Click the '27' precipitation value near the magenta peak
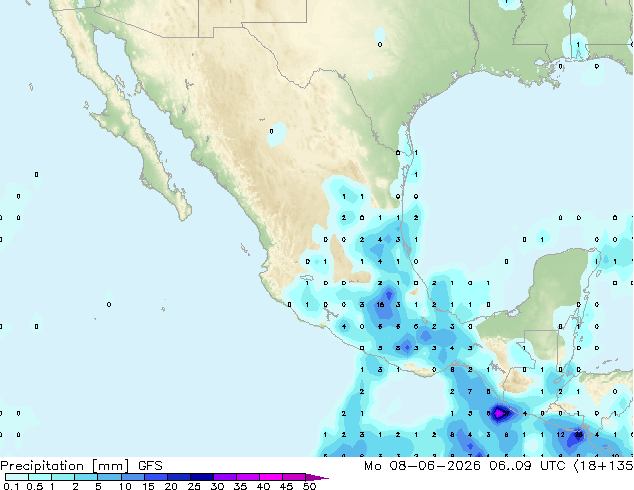The image size is (634, 490). pyautogui.click(x=506, y=414)
